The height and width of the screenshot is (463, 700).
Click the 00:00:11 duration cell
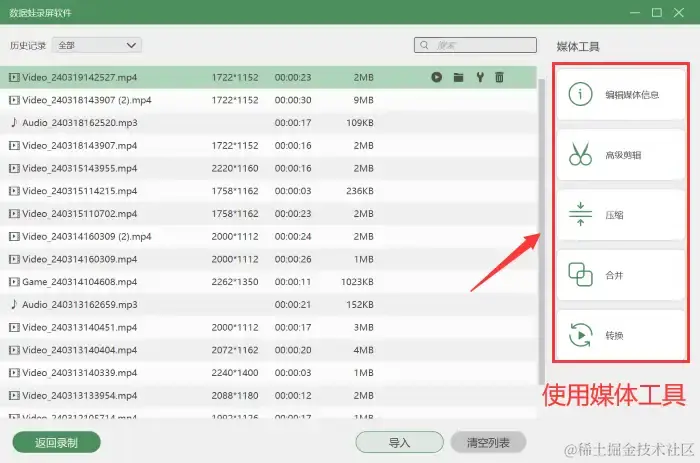[293, 282]
